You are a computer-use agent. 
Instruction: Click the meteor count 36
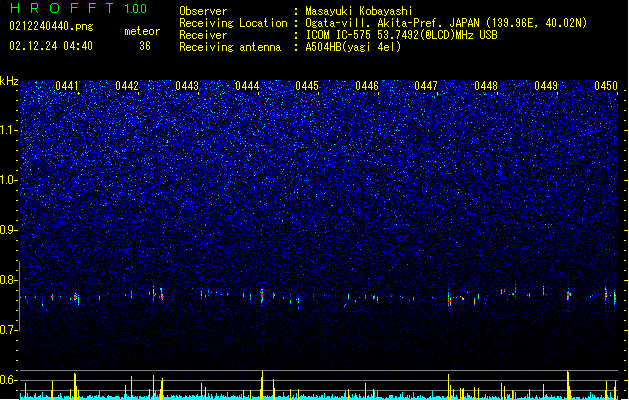(x=145, y=46)
